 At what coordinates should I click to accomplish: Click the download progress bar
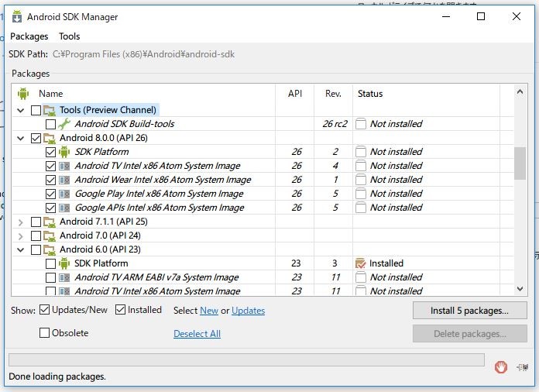[x=246, y=360]
